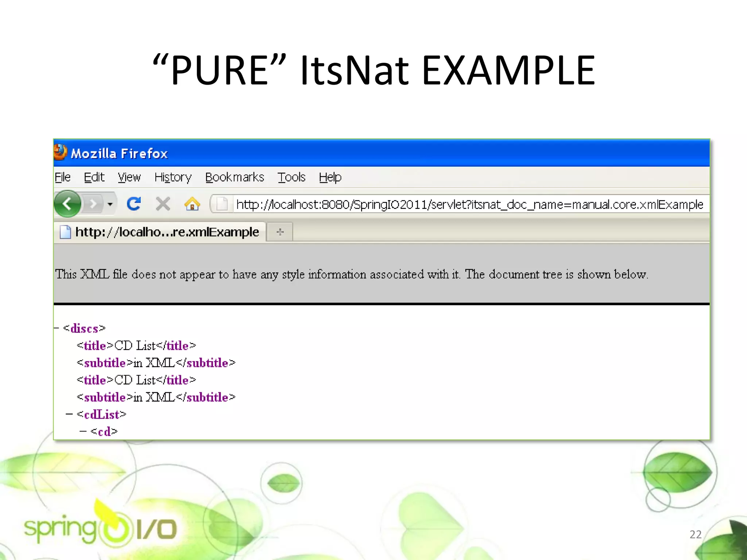Image resolution: width=747 pixels, height=560 pixels.
Task: Click the first subtitle in XML line
Action: point(156,362)
